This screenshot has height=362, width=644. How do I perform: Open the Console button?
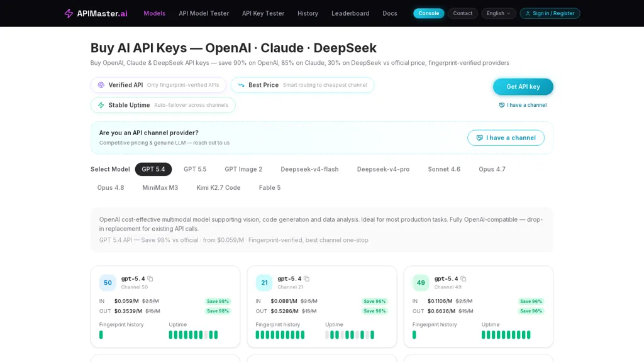pos(428,13)
